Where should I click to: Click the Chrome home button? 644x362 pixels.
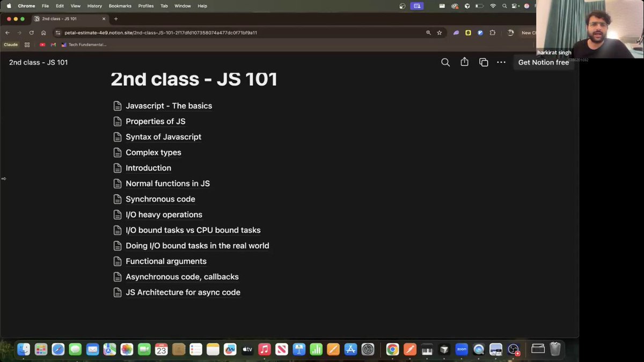coord(43,33)
